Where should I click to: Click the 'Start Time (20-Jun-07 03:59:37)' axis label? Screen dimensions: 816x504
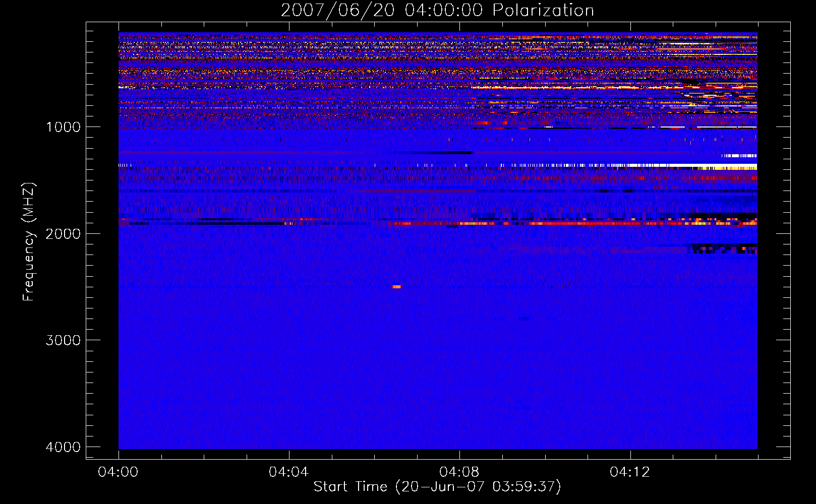(437, 486)
